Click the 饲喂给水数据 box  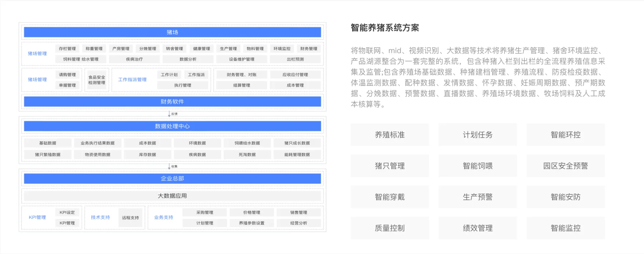tap(247, 143)
